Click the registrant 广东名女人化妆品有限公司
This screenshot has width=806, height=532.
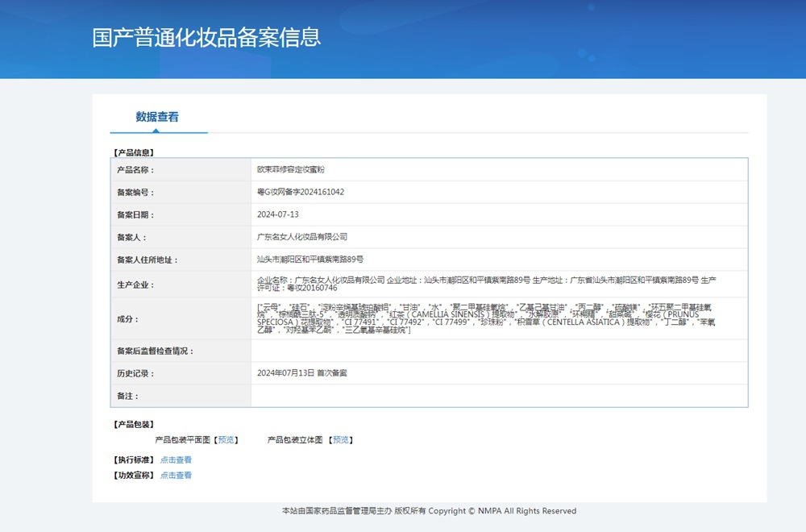click(302, 237)
